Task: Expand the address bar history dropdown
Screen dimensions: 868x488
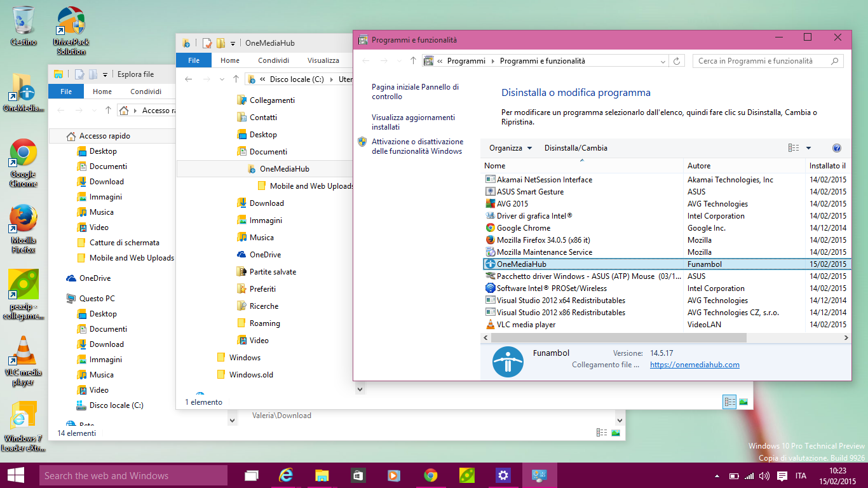Action: pos(663,61)
